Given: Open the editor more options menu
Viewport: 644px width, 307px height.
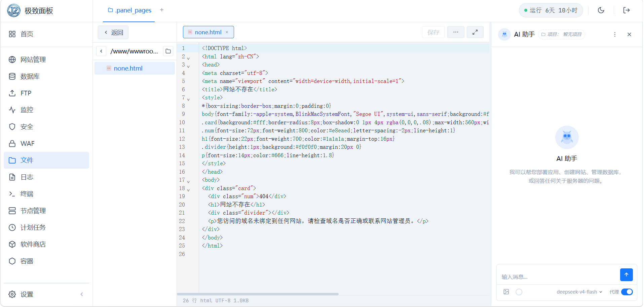Looking at the screenshot, I should (456, 32).
